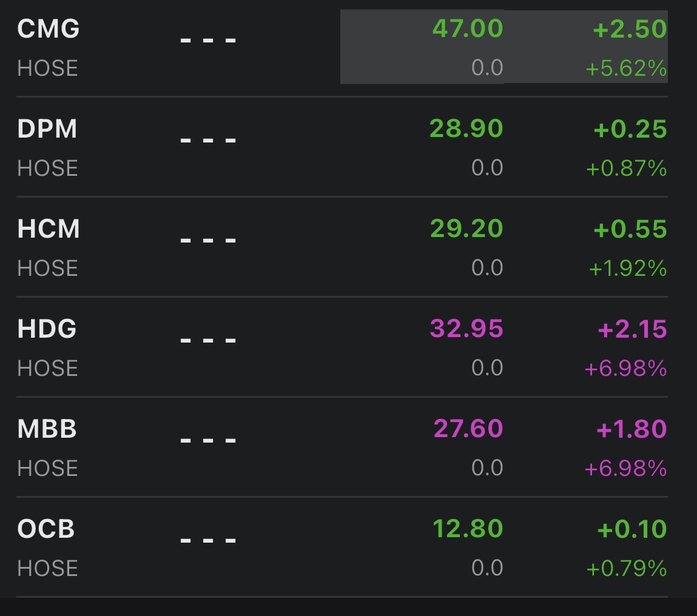Image resolution: width=697 pixels, height=616 pixels.
Task: Click the OCB +0.79% percent change
Action: coord(626,569)
